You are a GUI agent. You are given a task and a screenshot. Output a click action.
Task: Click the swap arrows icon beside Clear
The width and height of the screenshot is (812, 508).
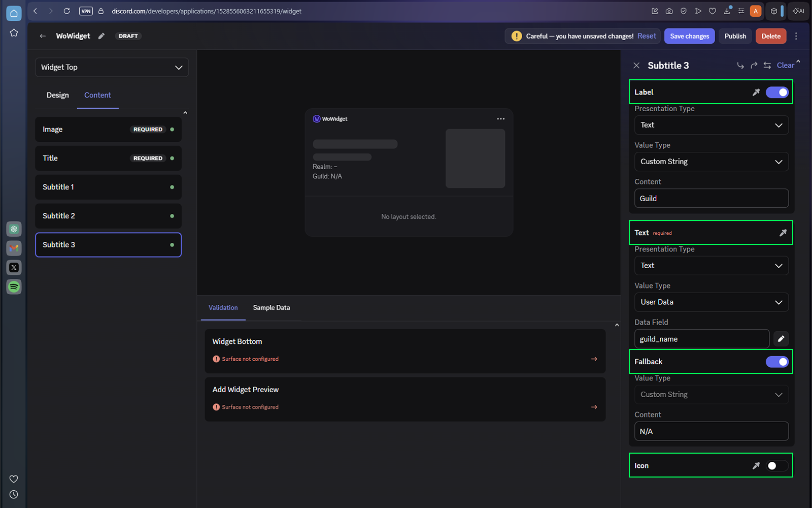[767, 66]
